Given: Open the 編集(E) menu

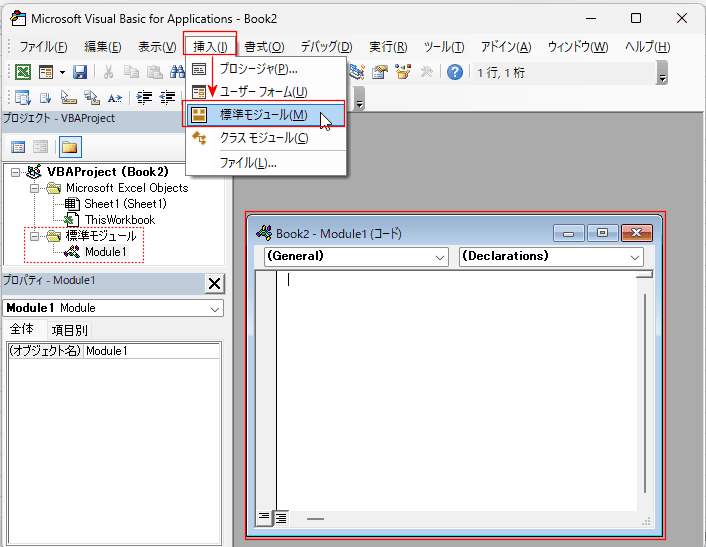Looking at the screenshot, I should (x=103, y=46).
